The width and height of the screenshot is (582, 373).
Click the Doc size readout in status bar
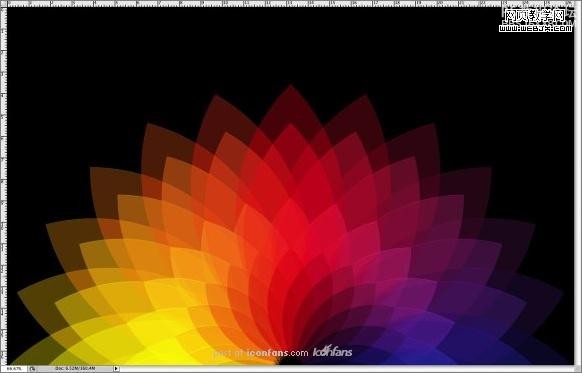coord(75,369)
